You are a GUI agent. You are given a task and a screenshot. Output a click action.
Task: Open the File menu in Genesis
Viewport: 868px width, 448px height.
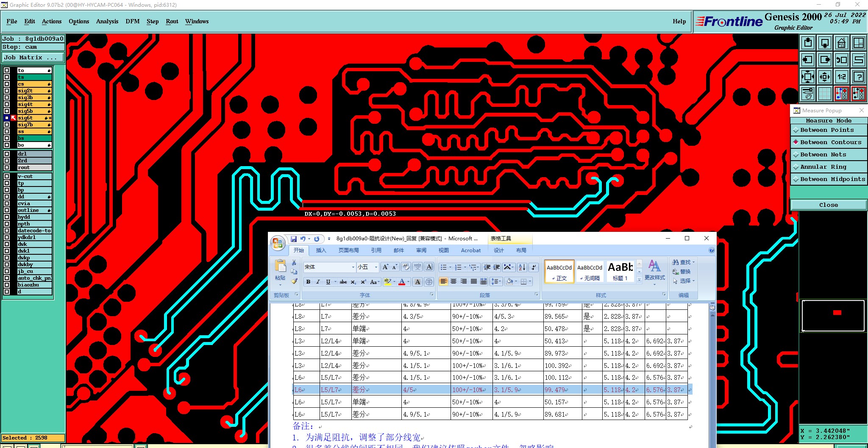(12, 21)
